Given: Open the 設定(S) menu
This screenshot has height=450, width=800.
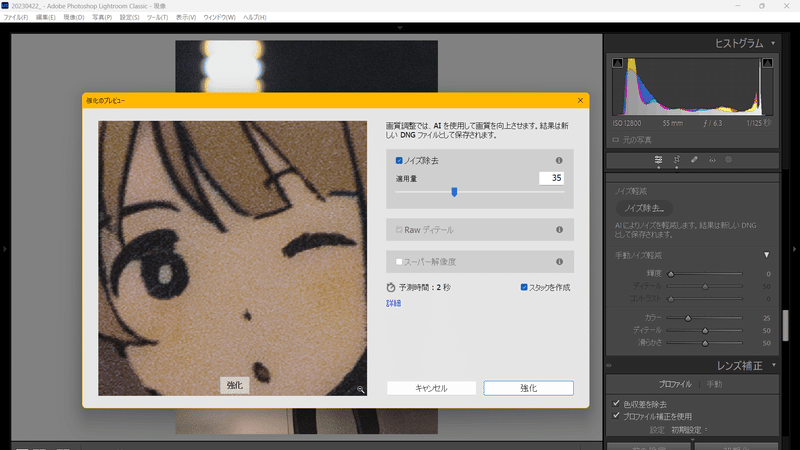Looking at the screenshot, I should (129, 17).
